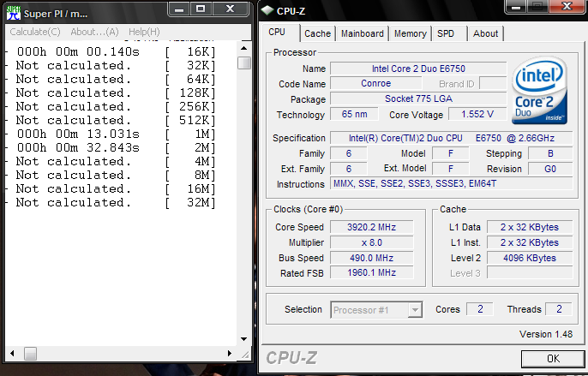Maximize the Super PI window
The image size is (588, 376).
point(201,9)
